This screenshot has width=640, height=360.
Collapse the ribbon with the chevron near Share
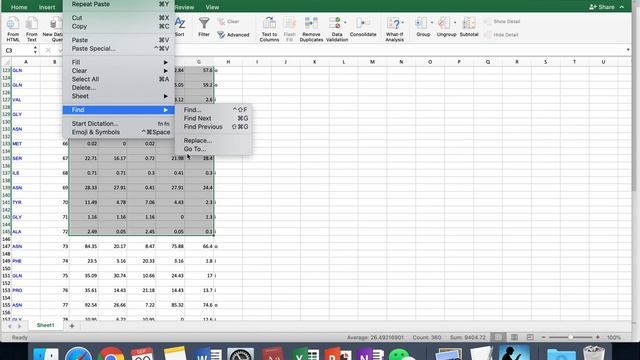pyautogui.click(x=622, y=7)
